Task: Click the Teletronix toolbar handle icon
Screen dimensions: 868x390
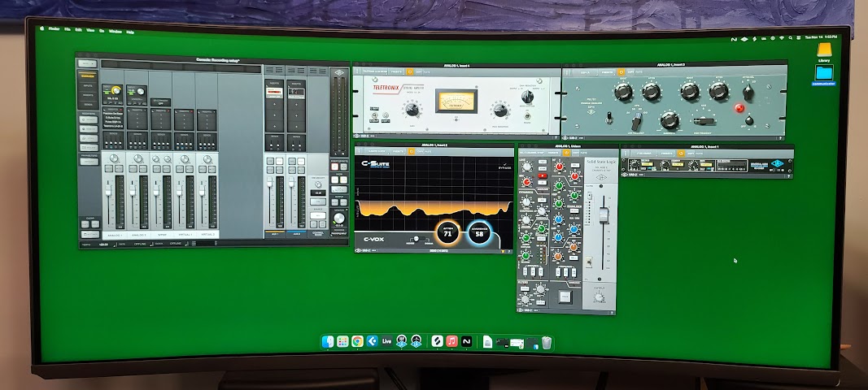Action: (x=357, y=71)
